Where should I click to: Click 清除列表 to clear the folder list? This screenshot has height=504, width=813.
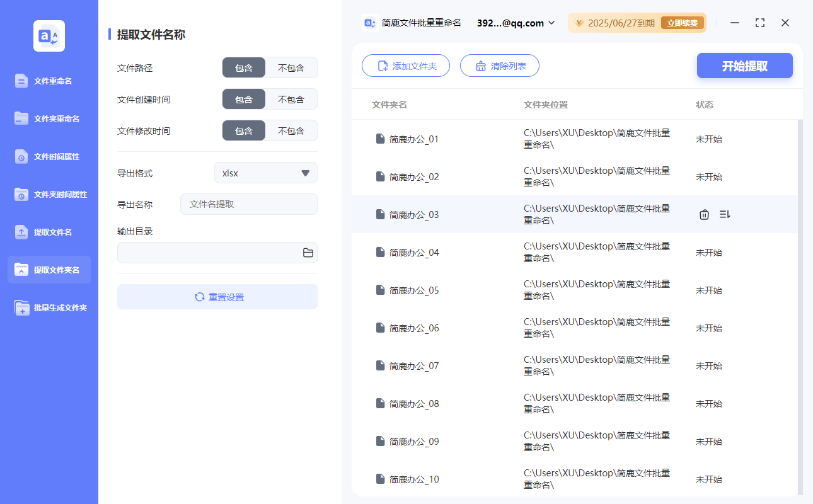(x=500, y=66)
